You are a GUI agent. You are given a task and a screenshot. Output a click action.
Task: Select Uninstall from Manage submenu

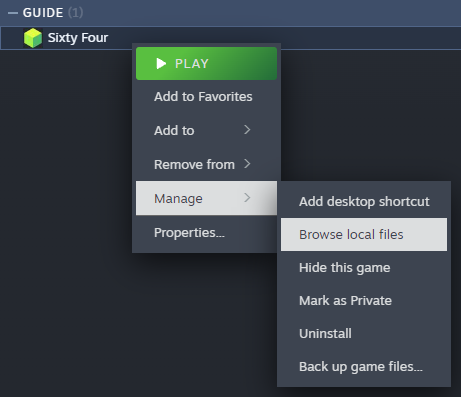coord(364,334)
